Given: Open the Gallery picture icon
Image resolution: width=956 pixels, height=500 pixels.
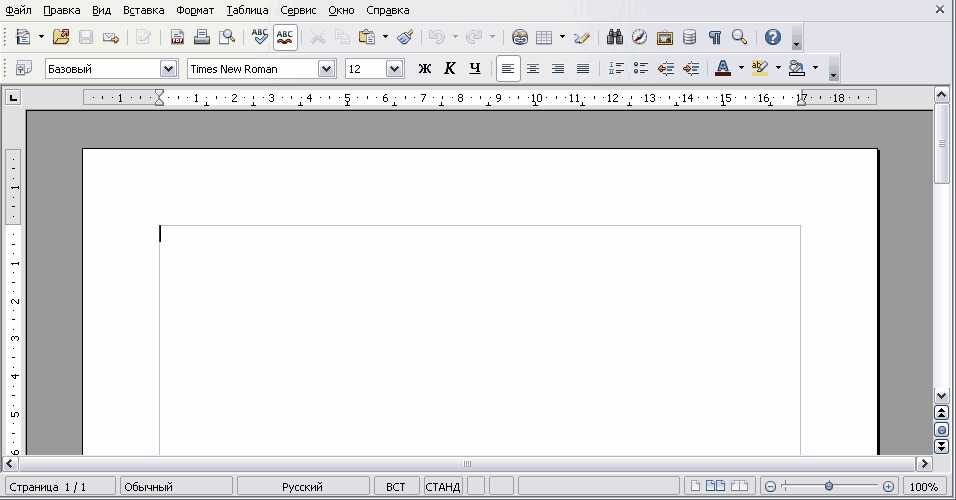Looking at the screenshot, I should pos(664,38).
